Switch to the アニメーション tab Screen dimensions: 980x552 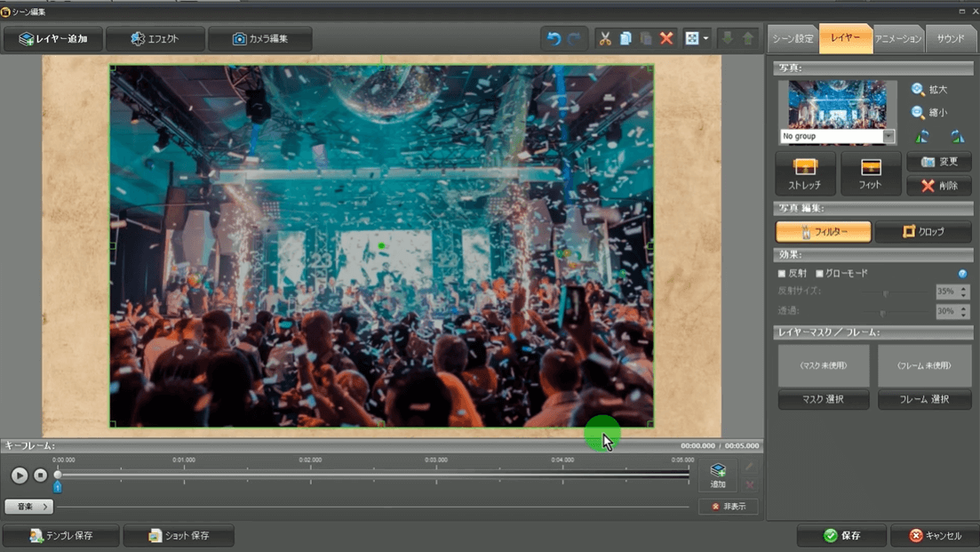(x=898, y=39)
